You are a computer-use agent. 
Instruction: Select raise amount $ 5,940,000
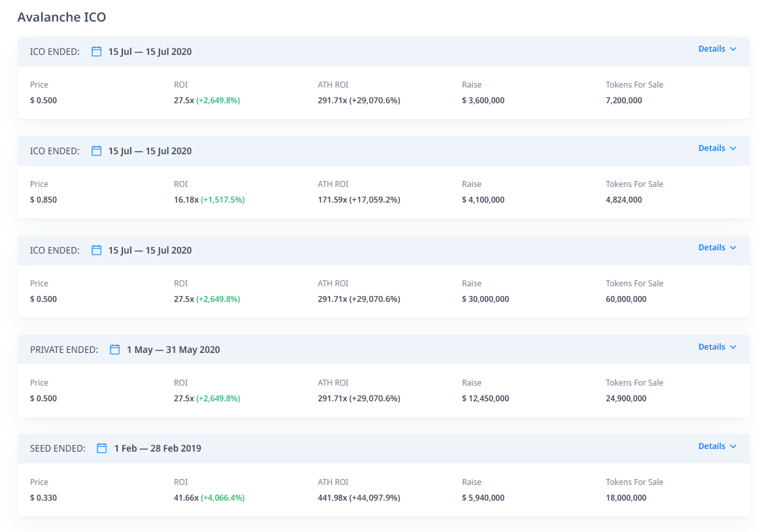click(x=483, y=498)
